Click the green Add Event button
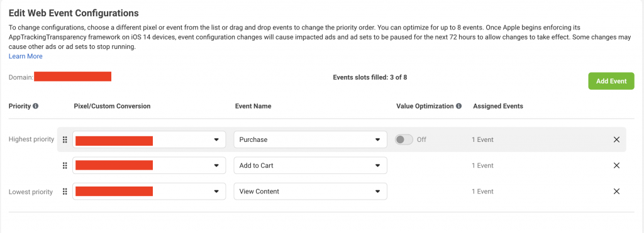644x233 pixels. tap(611, 81)
